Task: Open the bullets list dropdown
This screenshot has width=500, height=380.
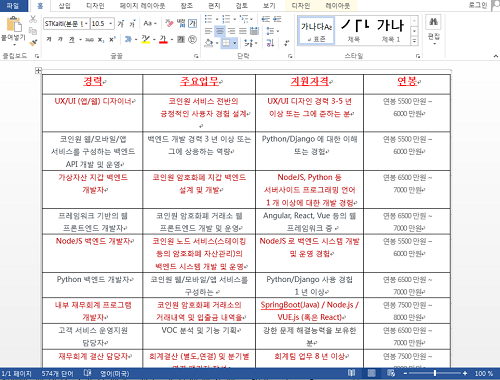Action: point(217,19)
